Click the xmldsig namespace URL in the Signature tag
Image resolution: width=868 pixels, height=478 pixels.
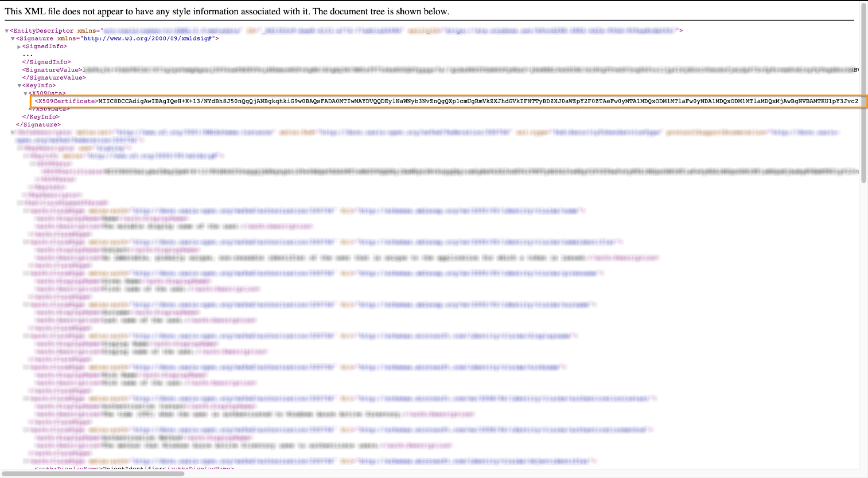[149, 38]
